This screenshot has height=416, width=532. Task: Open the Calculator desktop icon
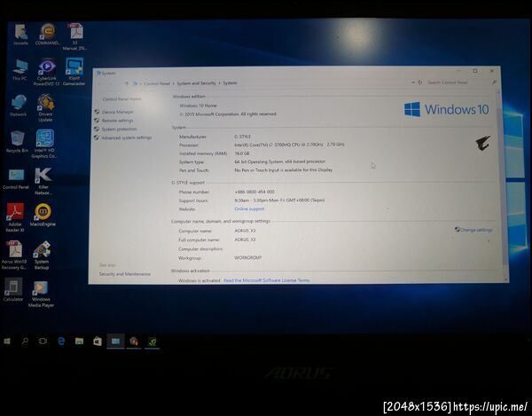pyautogui.click(x=13, y=289)
